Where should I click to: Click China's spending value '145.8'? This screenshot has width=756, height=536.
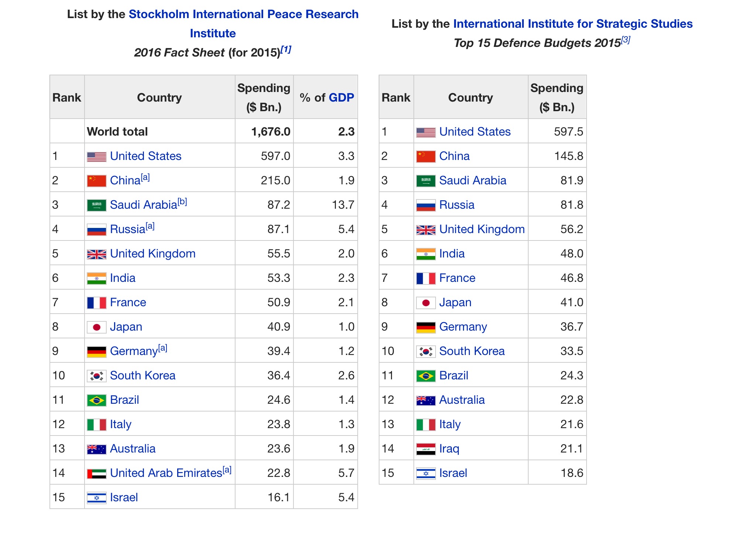point(568,156)
